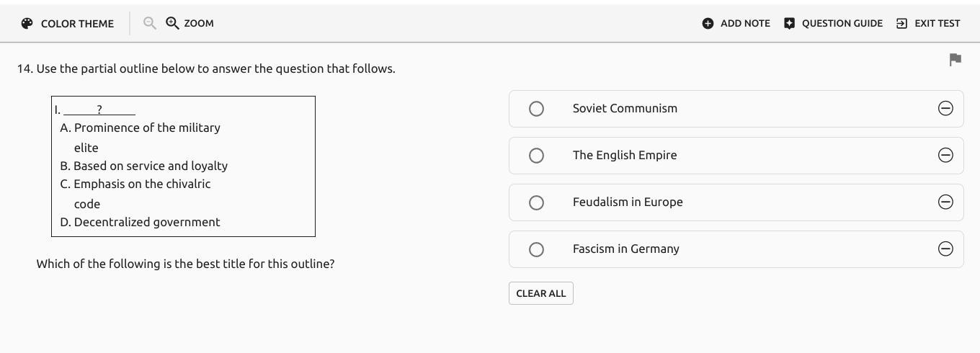Click the color theme palette icon
The height and width of the screenshot is (353, 980).
point(27,23)
